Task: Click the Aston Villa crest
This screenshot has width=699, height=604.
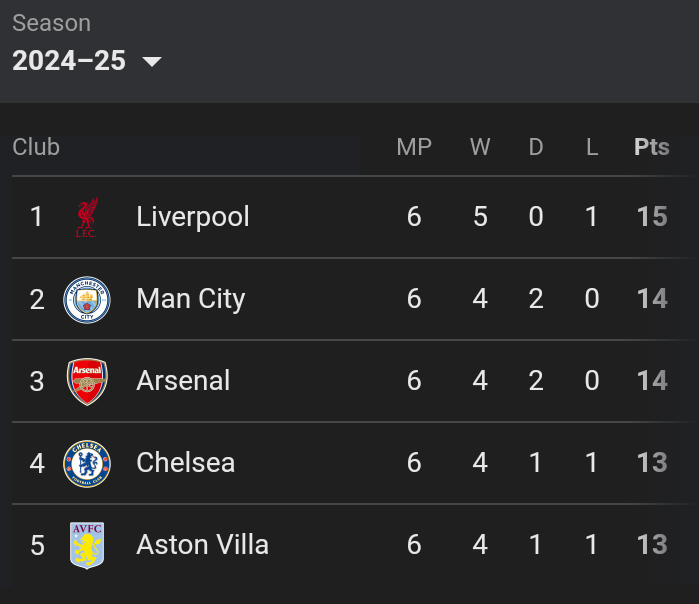Action: click(x=87, y=545)
